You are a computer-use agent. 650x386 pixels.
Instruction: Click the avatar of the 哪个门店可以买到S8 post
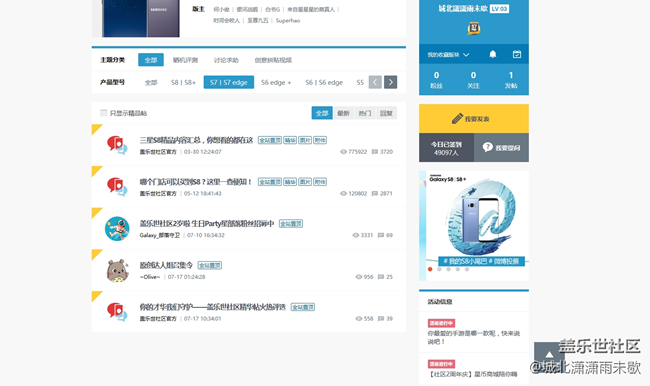click(x=117, y=186)
